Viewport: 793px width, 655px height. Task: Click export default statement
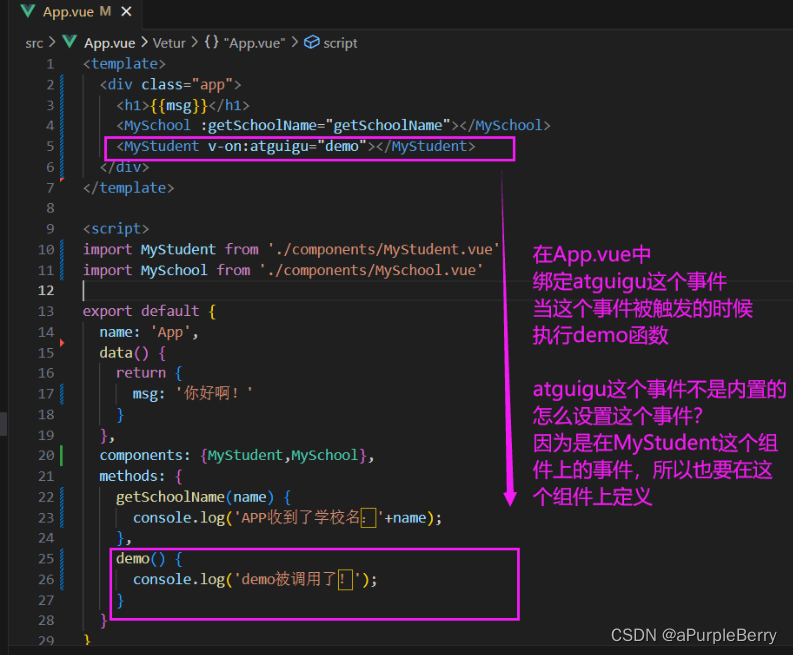tap(150, 312)
